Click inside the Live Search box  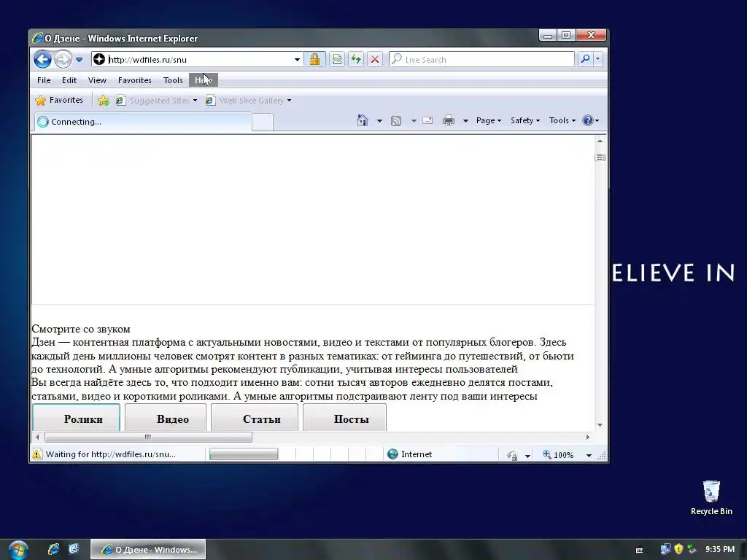481,60
